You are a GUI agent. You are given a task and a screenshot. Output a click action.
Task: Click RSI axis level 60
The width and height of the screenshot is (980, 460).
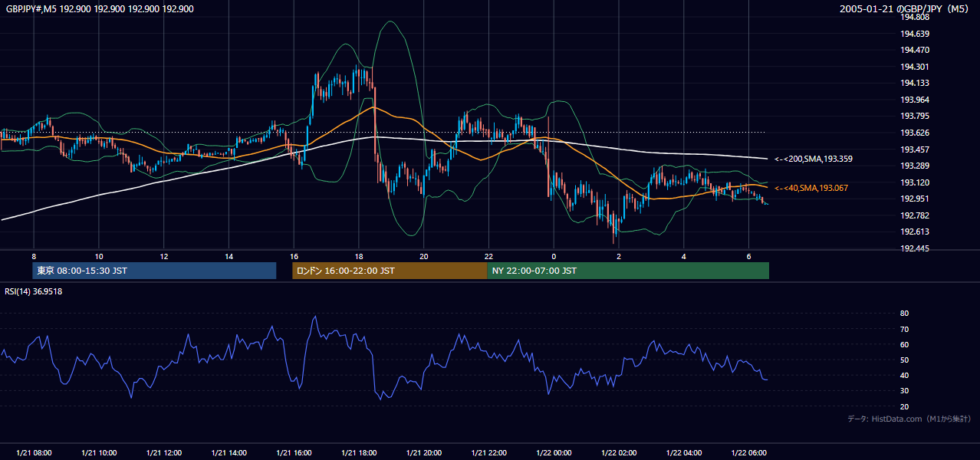(x=904, y=344)
